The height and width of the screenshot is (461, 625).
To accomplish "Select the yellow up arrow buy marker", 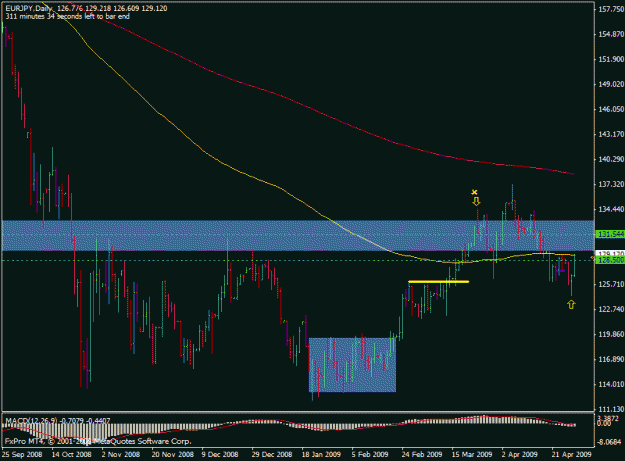I will 571,305.
